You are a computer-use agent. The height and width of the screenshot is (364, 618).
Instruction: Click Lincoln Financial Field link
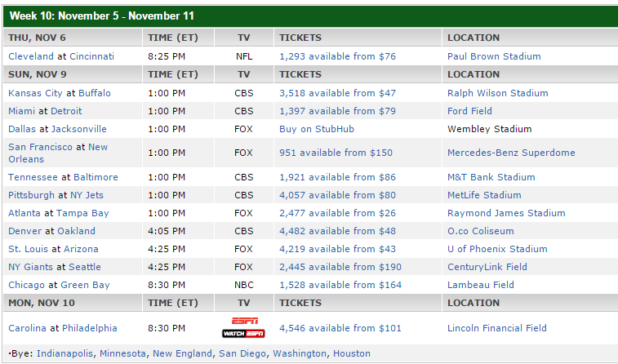tap(497, 328)
